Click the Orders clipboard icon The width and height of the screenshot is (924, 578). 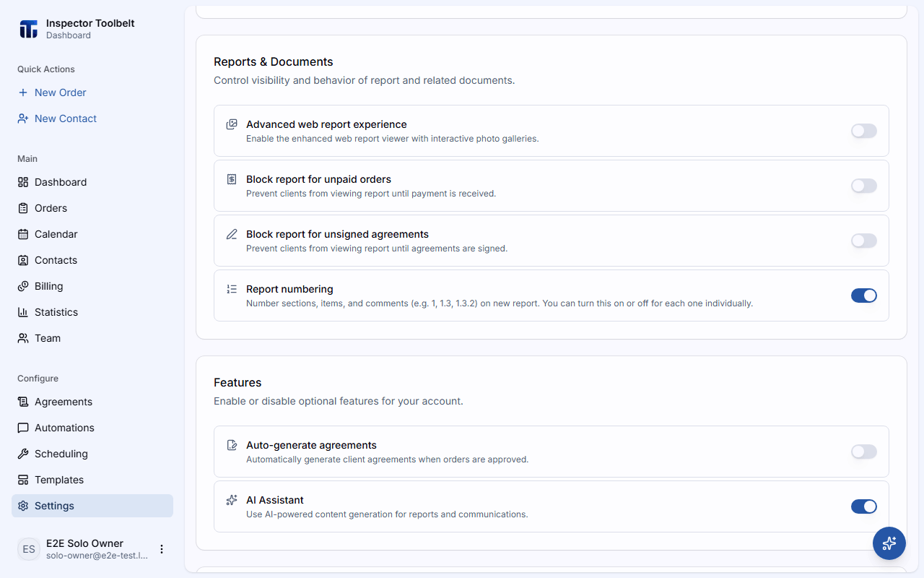point(23,208)
